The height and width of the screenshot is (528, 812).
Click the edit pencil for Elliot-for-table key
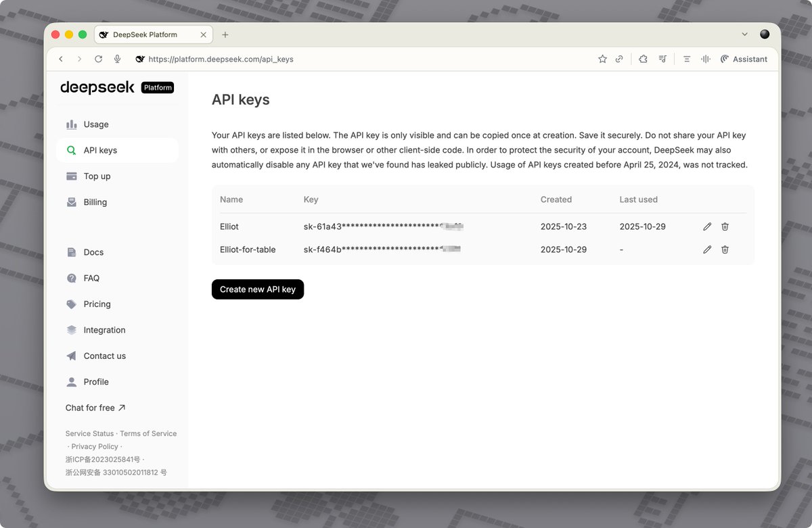pos(707,249)
